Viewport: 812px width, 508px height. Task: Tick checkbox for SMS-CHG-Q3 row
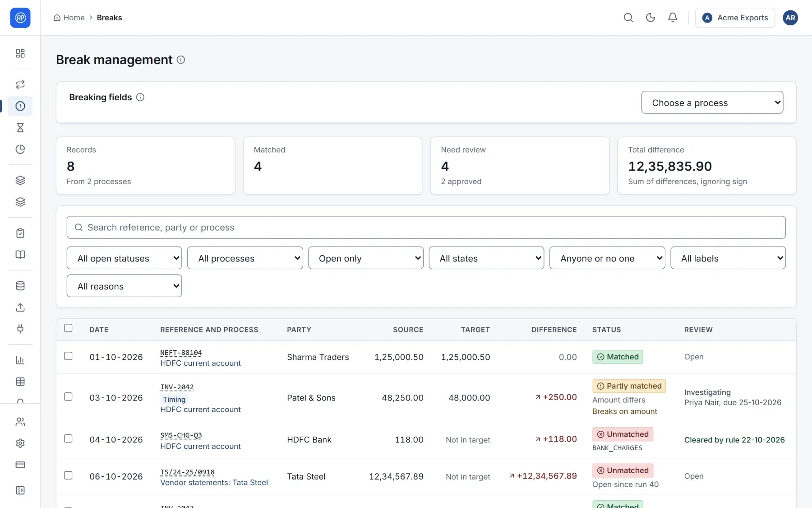[68, 439]
